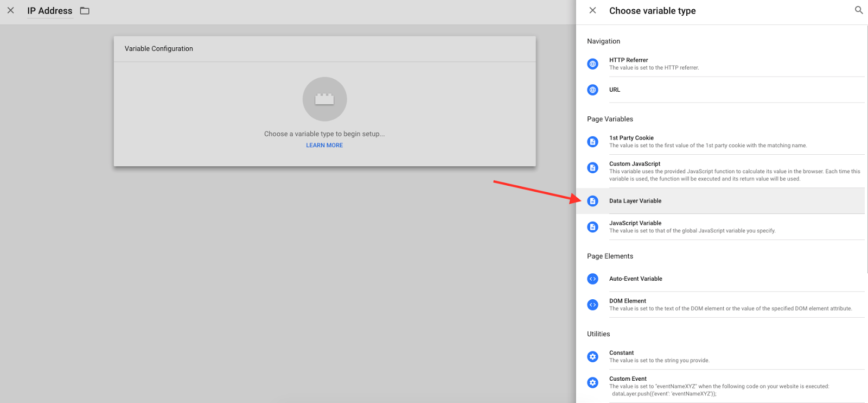Click the 1st Party Cookie document icon
868x403 pixels.
[592, 142]
